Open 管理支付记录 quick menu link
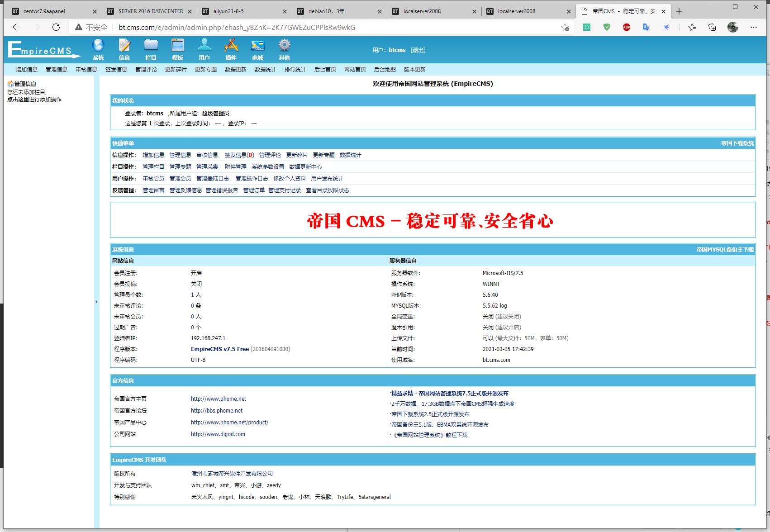The image size is (770, 532). click(285, 190)
